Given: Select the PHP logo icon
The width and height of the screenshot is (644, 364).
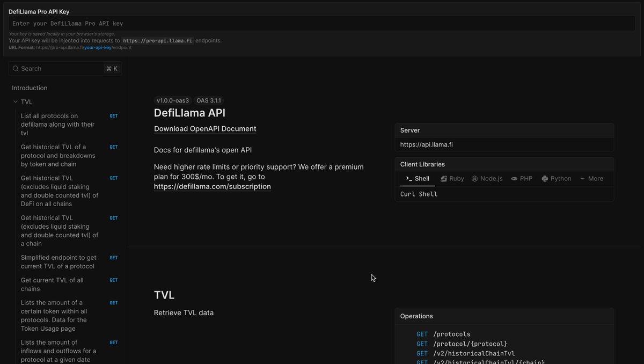Looking at the screenshot, I should click(514, 179).
